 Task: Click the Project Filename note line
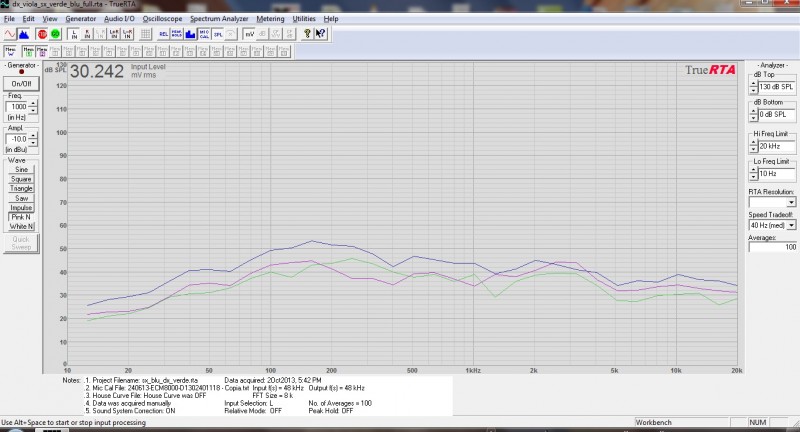(x=141, y=380)
